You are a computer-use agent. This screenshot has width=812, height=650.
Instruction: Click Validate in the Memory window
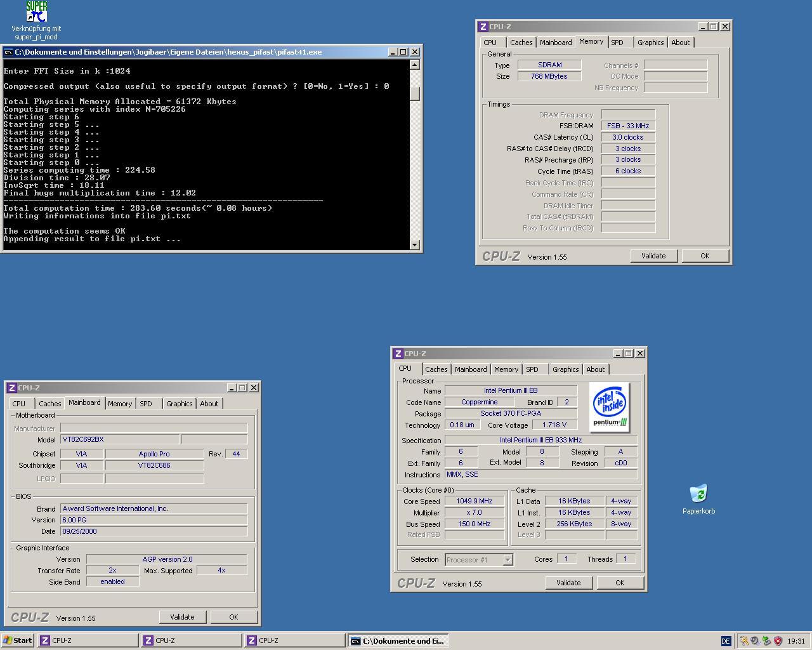pyautogui.click(x=653, y=256)
